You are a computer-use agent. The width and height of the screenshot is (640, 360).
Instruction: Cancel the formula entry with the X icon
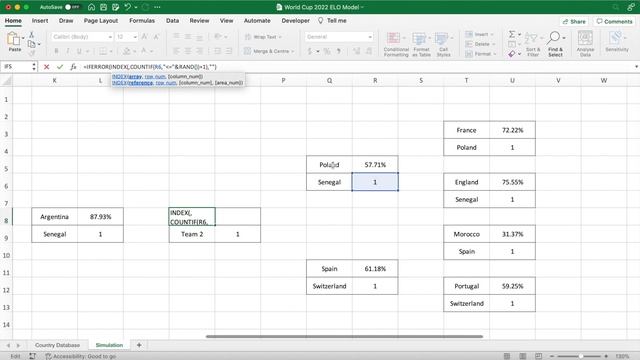coord(47,67)
